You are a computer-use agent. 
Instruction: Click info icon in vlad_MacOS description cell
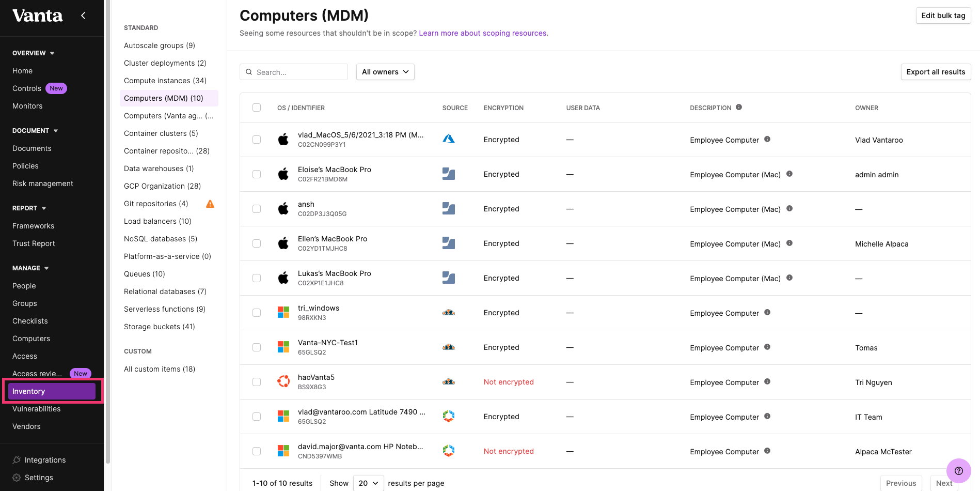[767, 139]
